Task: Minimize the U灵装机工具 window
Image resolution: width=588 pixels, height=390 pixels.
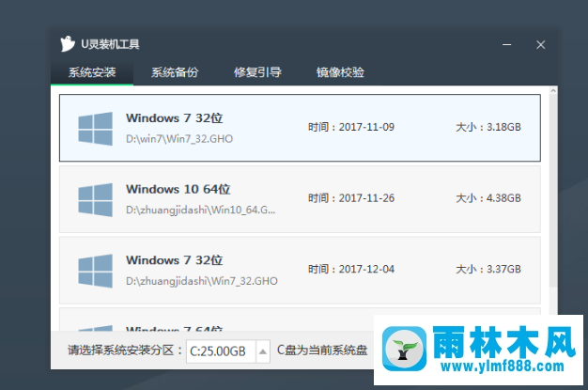Action: coord(507,45)
